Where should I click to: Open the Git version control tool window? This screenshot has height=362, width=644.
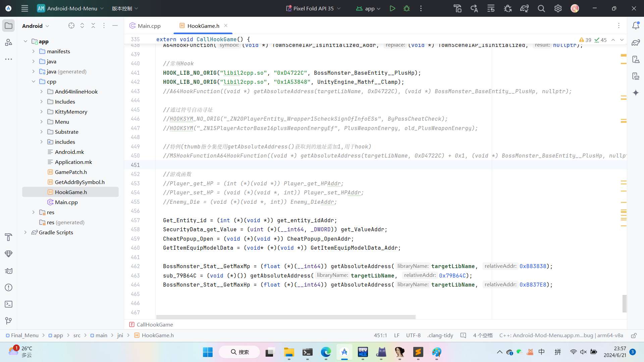[9, 321]
